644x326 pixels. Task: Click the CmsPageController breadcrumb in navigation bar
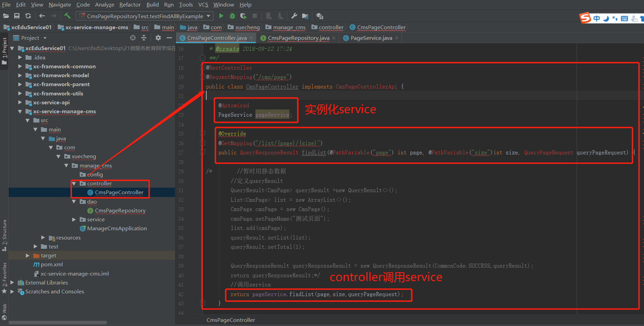[x=381, y=27]
